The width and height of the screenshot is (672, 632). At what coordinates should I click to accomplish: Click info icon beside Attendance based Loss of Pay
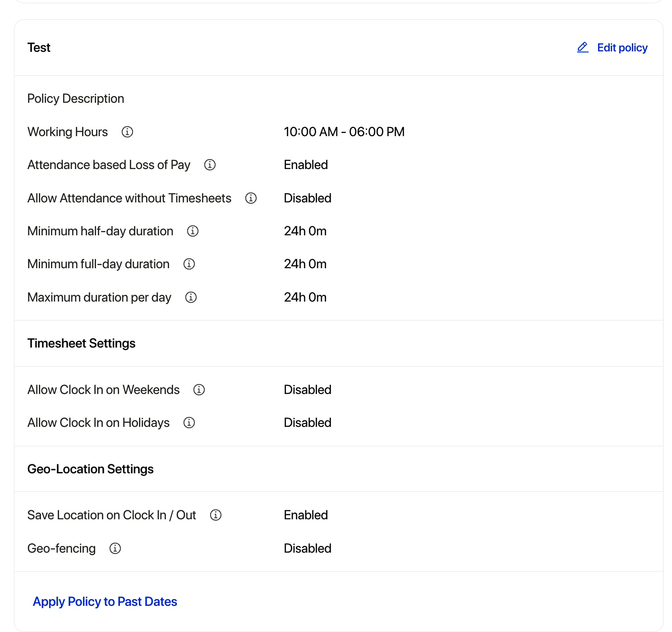point(210,165)
